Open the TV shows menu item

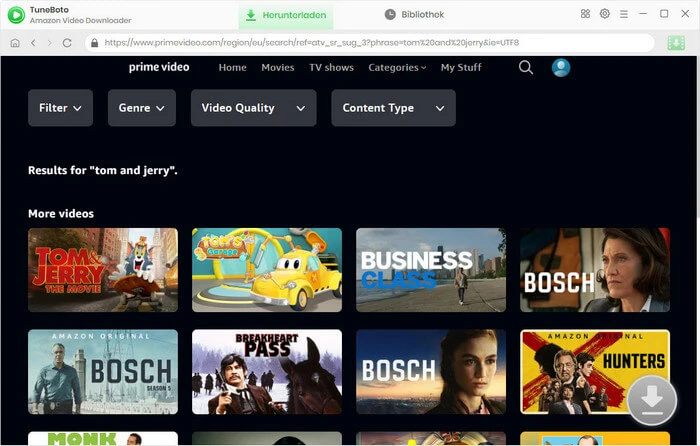click(x=331, y=67)
